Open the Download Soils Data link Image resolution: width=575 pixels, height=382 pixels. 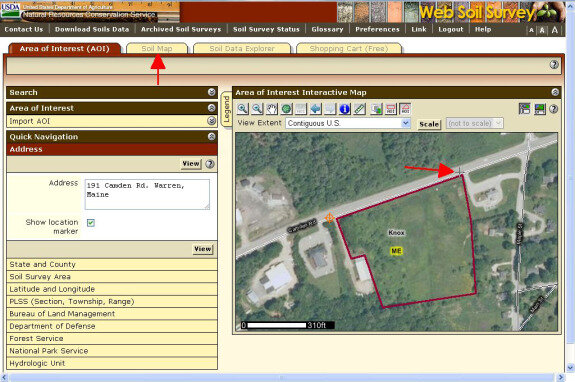tap(92, 29)
